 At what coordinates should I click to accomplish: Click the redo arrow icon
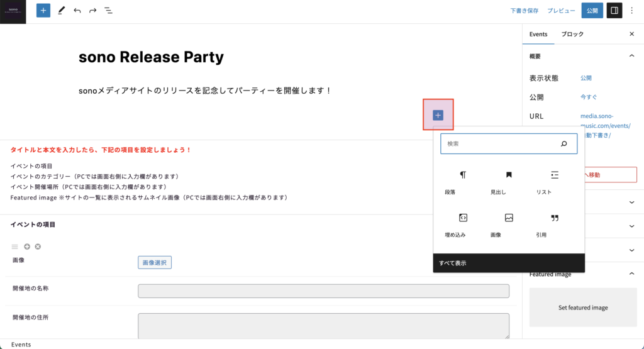[x=93, y=11]
